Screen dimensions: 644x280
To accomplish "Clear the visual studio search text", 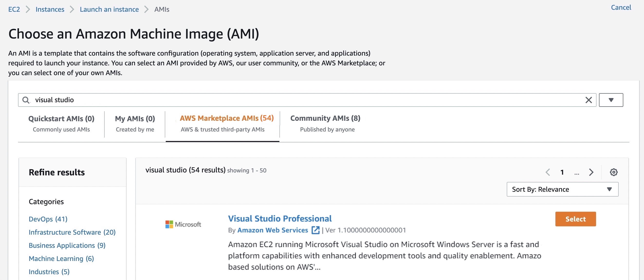I will [x=589, y=100].
